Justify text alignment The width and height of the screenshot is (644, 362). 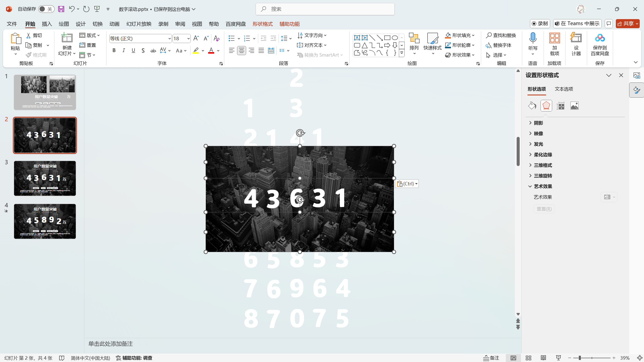pyautogui.click(x=261, y=51)
